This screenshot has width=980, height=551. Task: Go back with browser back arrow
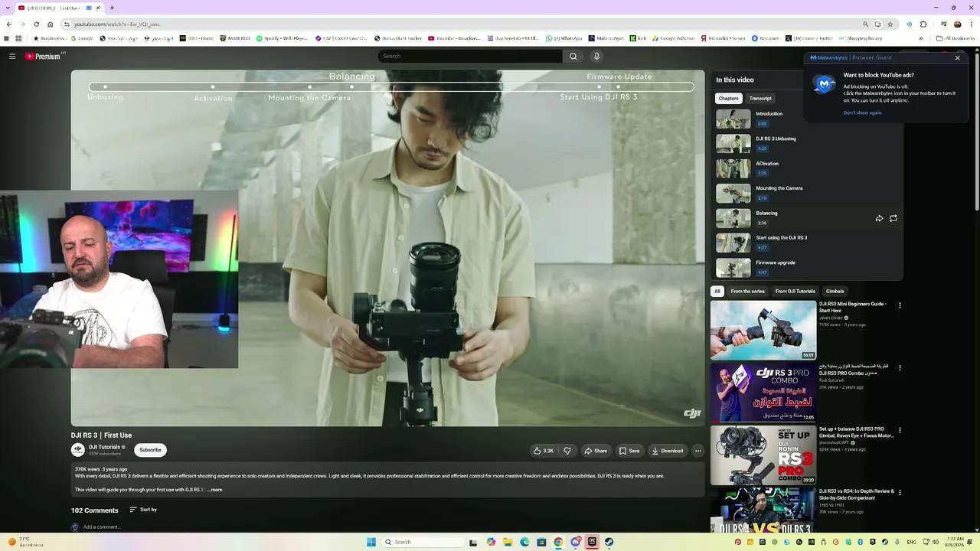pos(8,24)
